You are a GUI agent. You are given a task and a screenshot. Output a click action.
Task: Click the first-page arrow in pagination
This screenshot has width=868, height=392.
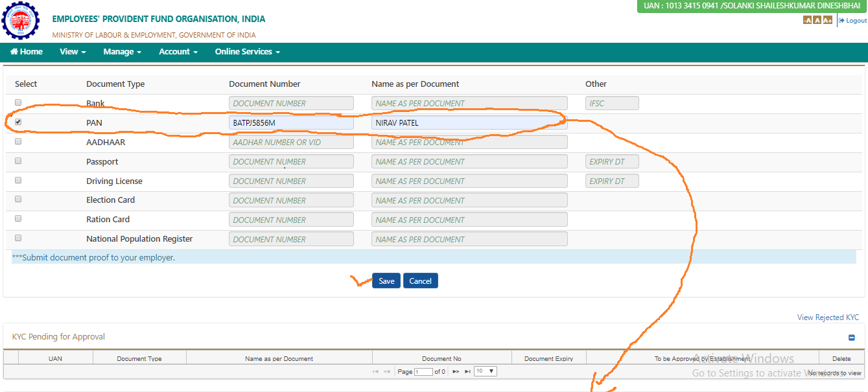tap(375, 371)
